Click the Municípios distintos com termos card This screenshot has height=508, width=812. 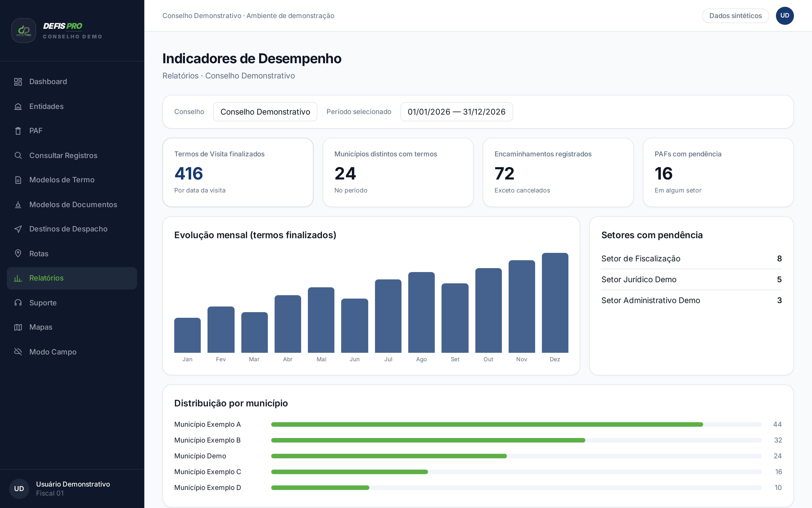[x=398, y=172]
